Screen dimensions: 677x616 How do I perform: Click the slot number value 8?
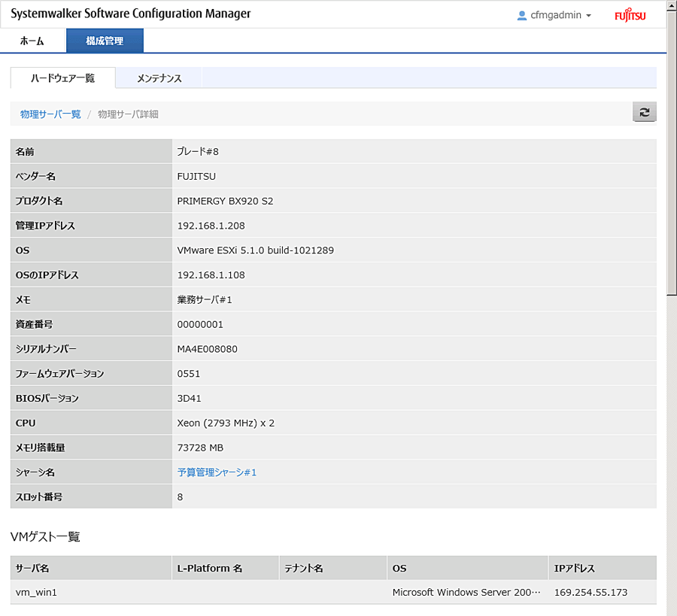180,497
